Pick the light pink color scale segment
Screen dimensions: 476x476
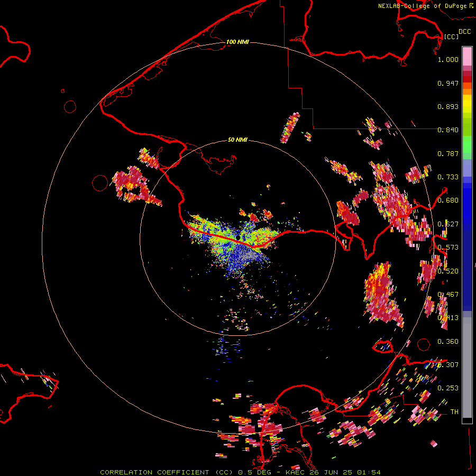coord(467,56)
